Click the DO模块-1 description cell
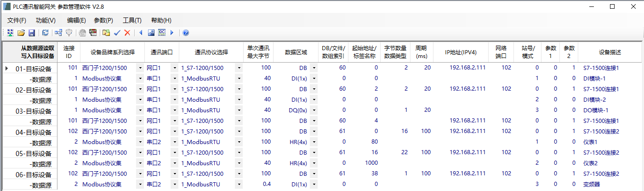The height and width of the screenshot is (191, 644). coord(610,110)
